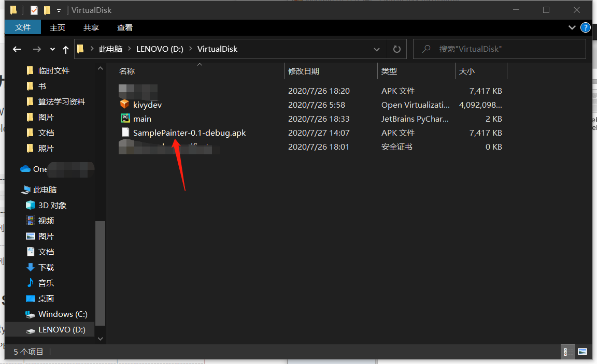Image resolution: width=597 pixels, height=364 pixels.
Task: Click quick access New Folder icon
Action: [47, 10]
